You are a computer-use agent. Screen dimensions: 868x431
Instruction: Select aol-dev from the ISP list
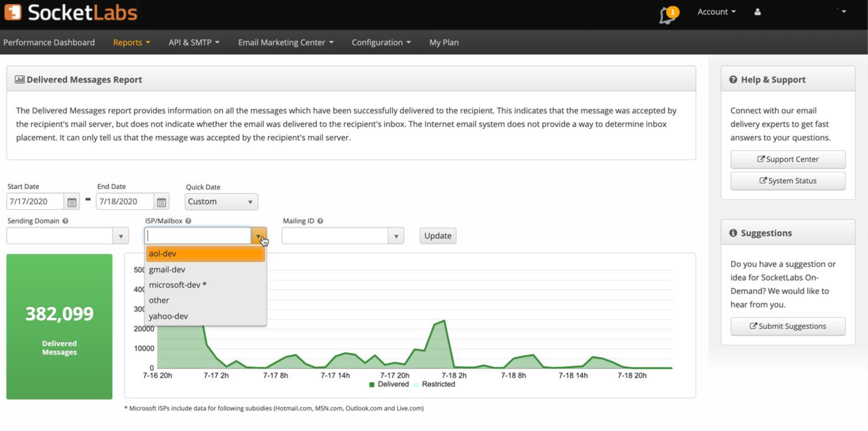(x=205, y=254)
